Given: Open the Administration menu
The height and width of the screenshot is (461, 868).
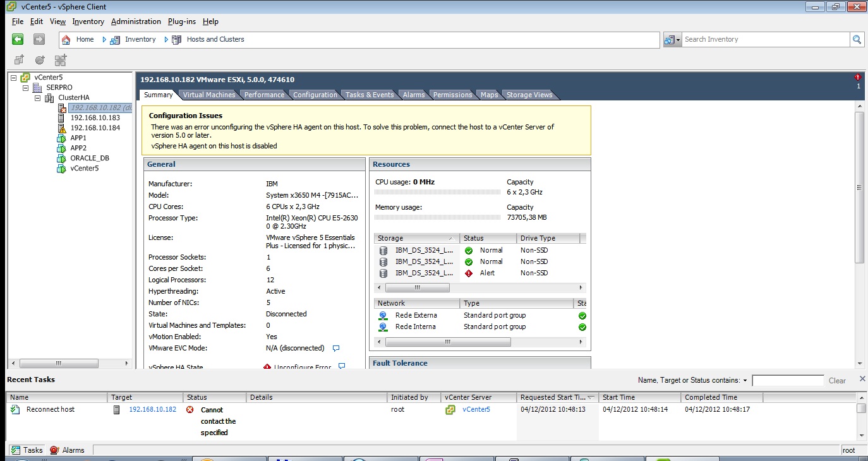Looking at the screenshot, I should tap(136, 21).
